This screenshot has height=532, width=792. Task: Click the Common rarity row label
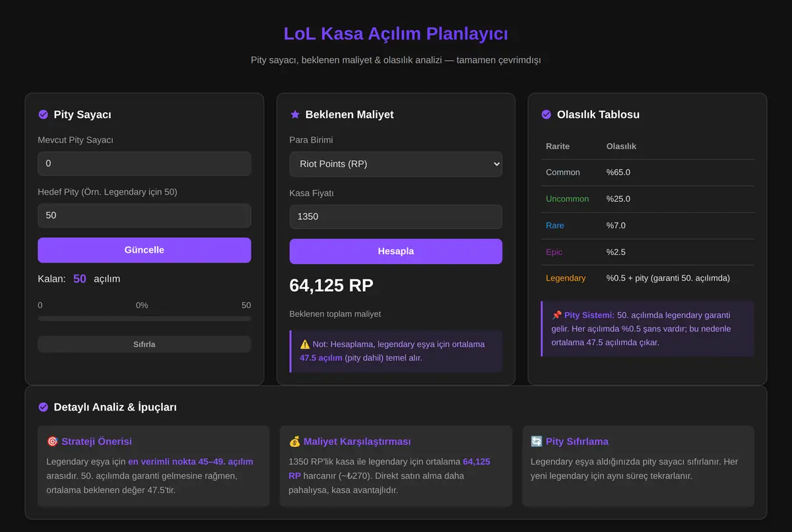click(563, 172)
